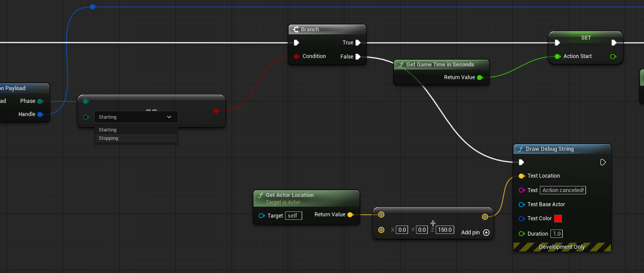Click the add node vector output pin
Screen dimensions: 644x273
pos(485,216)
